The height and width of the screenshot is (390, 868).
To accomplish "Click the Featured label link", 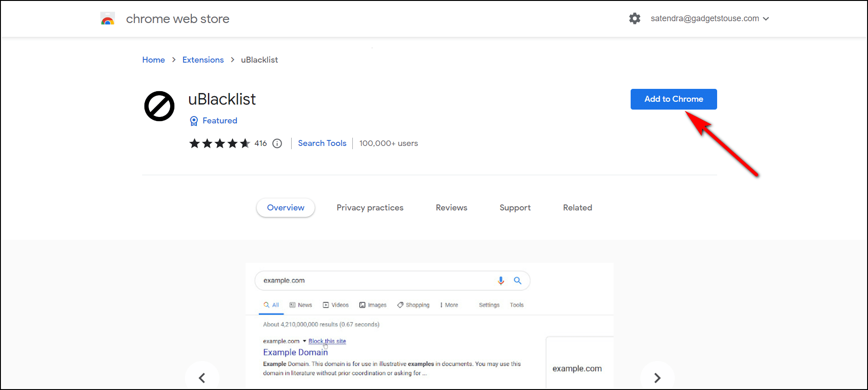I will pyautogui.click(x=220, y=121).
